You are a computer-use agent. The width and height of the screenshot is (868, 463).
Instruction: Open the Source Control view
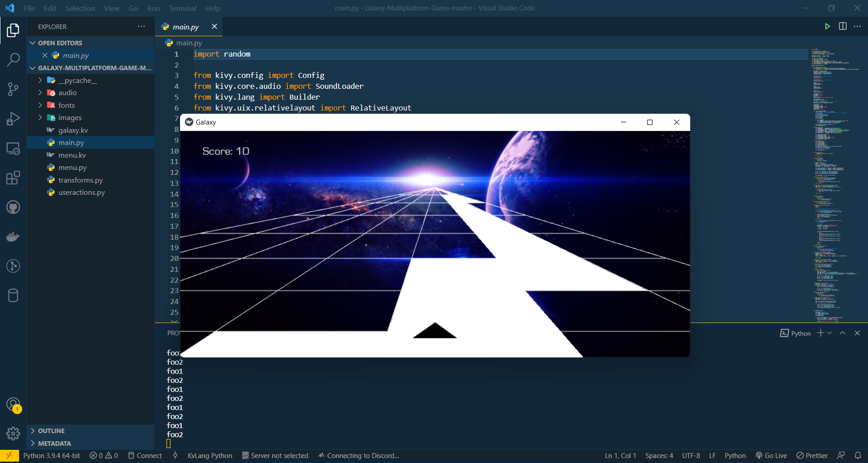(x=13, y=89)
